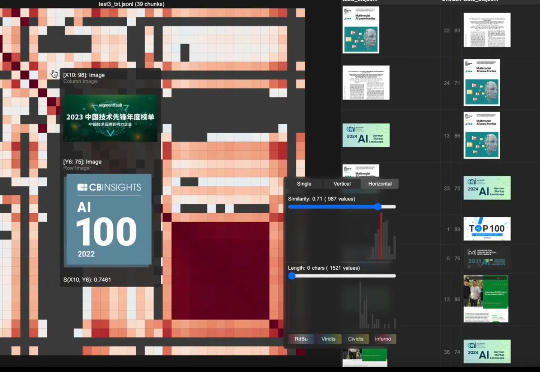Viewport: 540px width, 372px height.
Task: Click the Similarity slider handle
Action: [378, 207]
